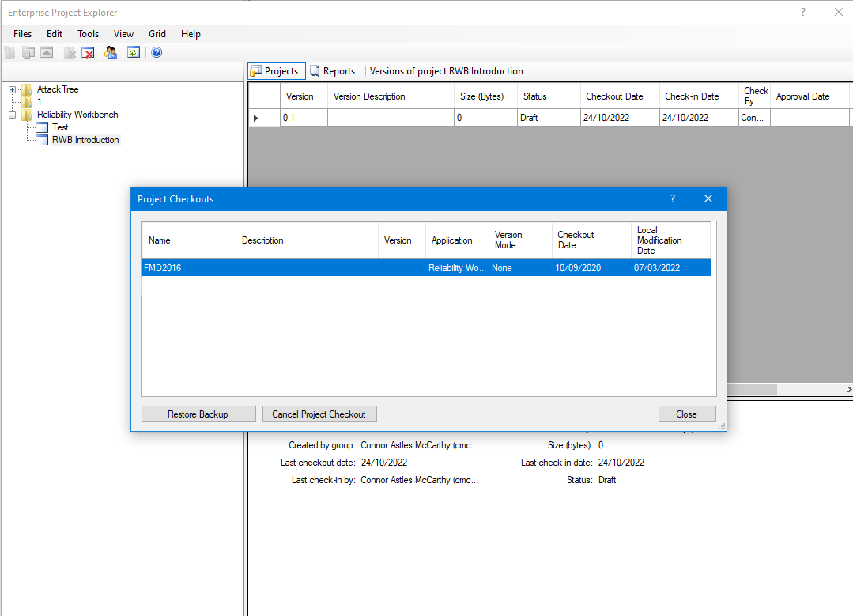Expand the AttackTree tree node
The image size is (853, 616).
(13, 89)
